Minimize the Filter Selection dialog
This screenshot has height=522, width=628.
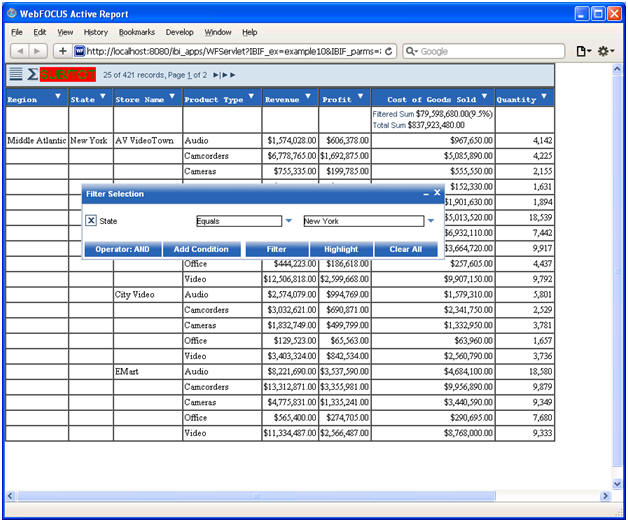[426, 194]
